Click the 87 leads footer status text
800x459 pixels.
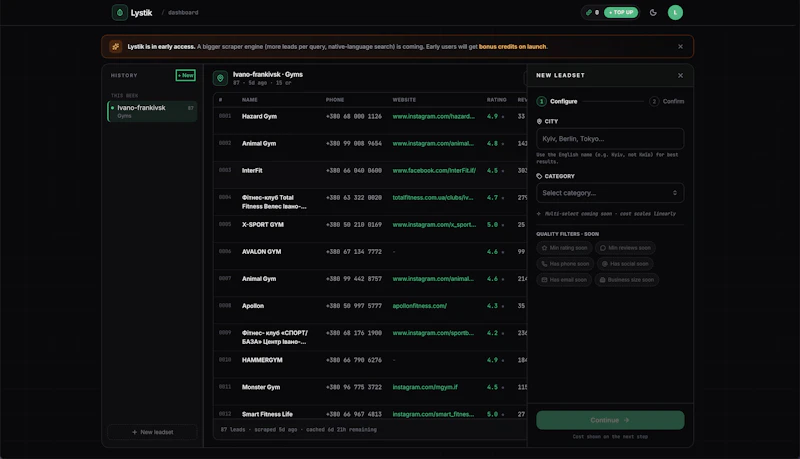(x=298, y=429)
